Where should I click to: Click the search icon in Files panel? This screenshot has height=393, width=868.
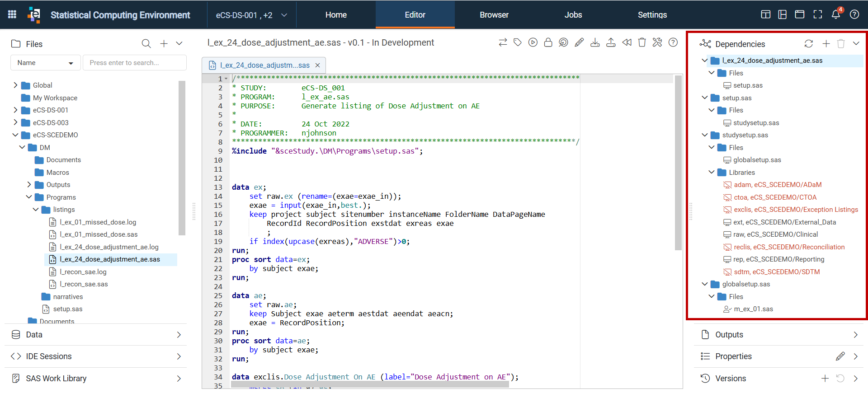[146, 44]
